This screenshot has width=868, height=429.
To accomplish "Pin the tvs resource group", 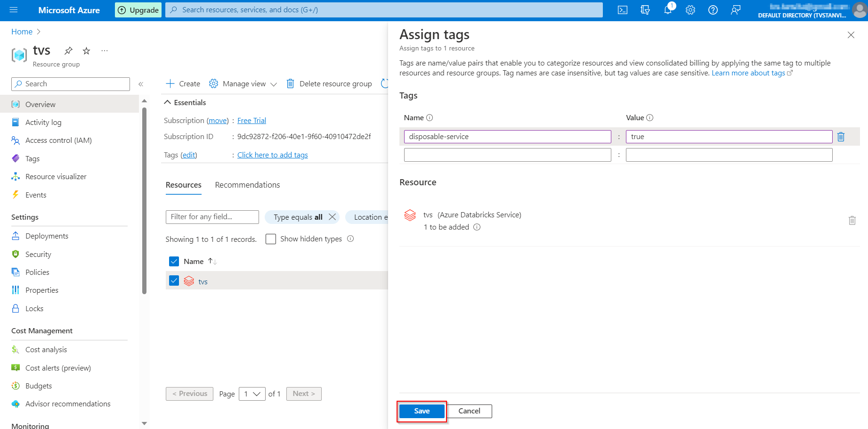I will click(69, 50).
